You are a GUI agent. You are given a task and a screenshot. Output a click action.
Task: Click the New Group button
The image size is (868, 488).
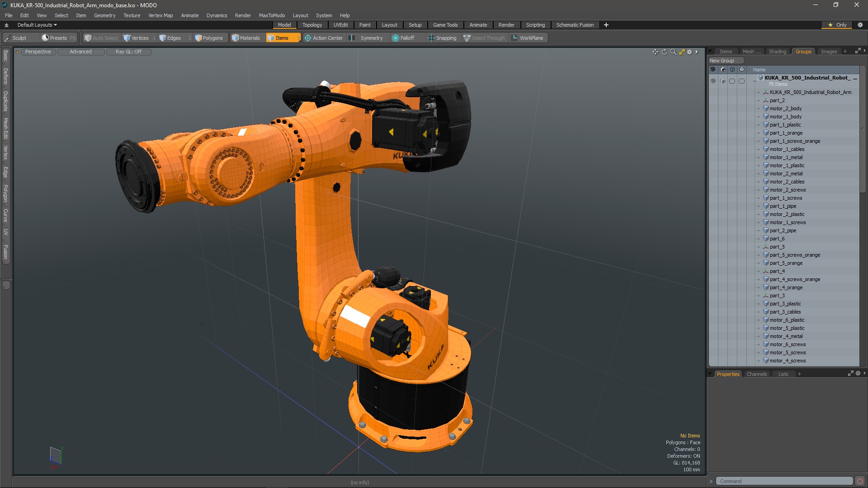[x=726, y=61]
